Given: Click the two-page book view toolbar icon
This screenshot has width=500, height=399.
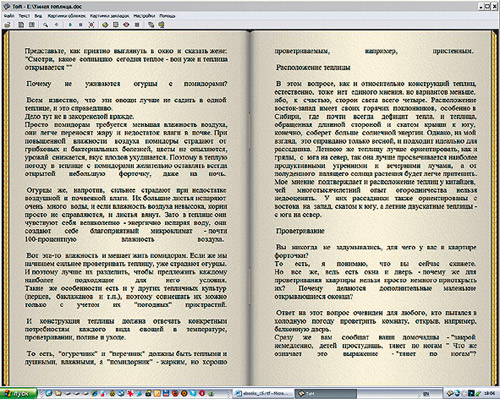Looking at the screenshot, I should point(32,25).
